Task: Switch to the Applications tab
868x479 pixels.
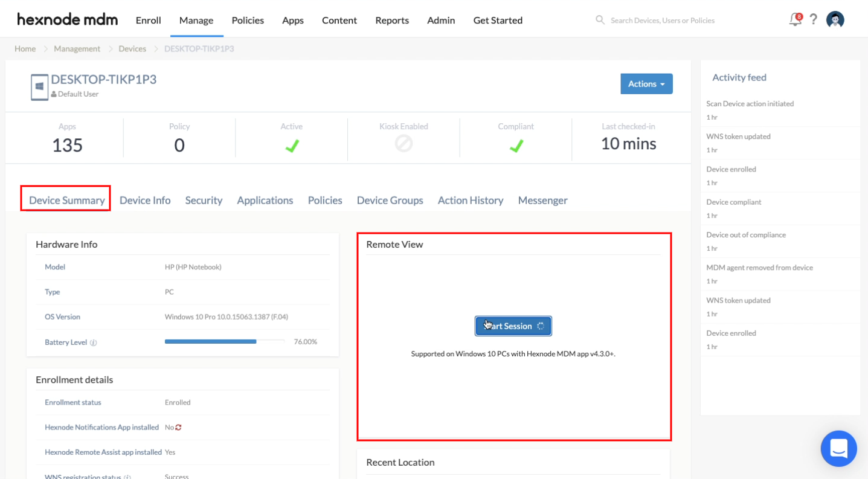Action: tap(265, 200)
